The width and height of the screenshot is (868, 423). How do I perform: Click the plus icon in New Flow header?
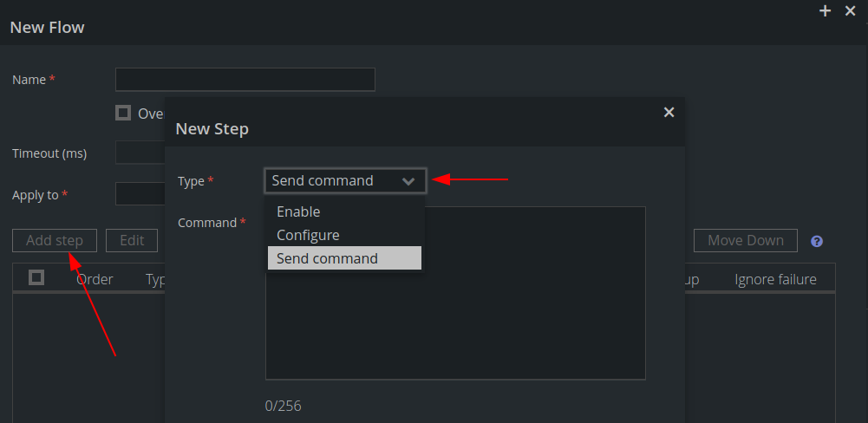click(825, 10)
